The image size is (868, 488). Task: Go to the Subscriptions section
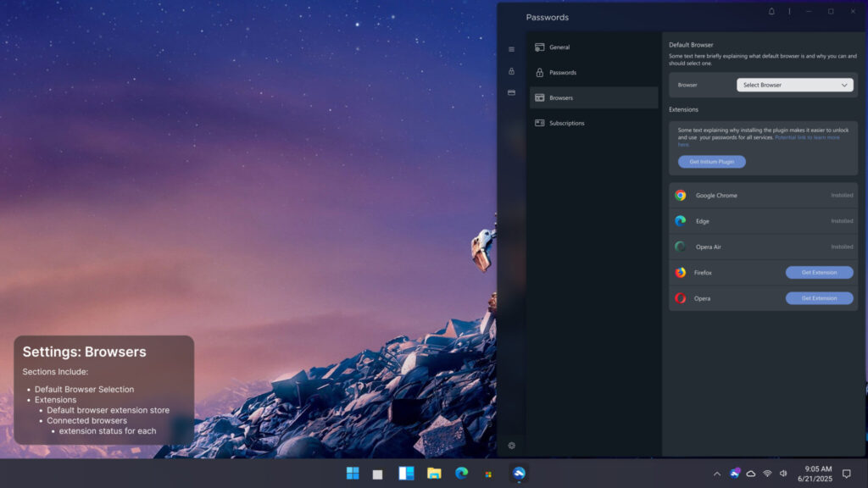coord(565,123)
